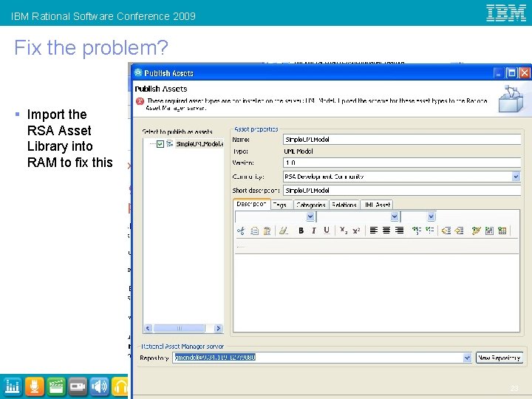Image resolution: width=532 pixels, height=399 pixels.
Task: Open the first editor style dropdown
Action: (x=310, y=216)
